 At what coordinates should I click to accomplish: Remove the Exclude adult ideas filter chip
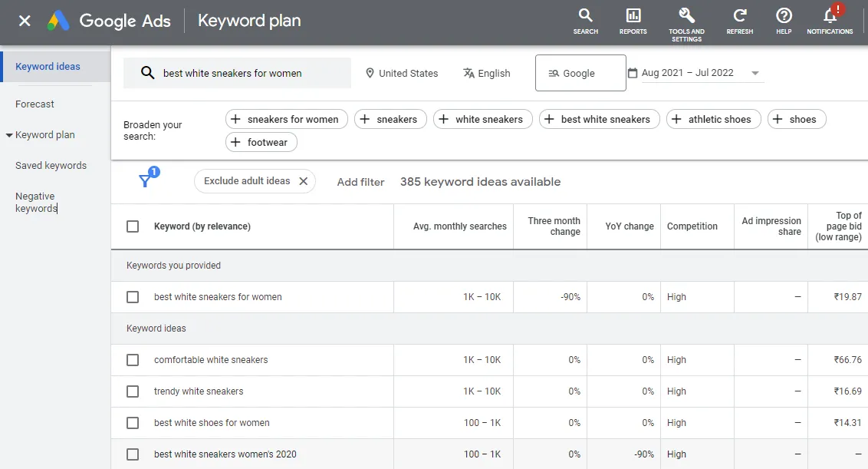(304, 180)
